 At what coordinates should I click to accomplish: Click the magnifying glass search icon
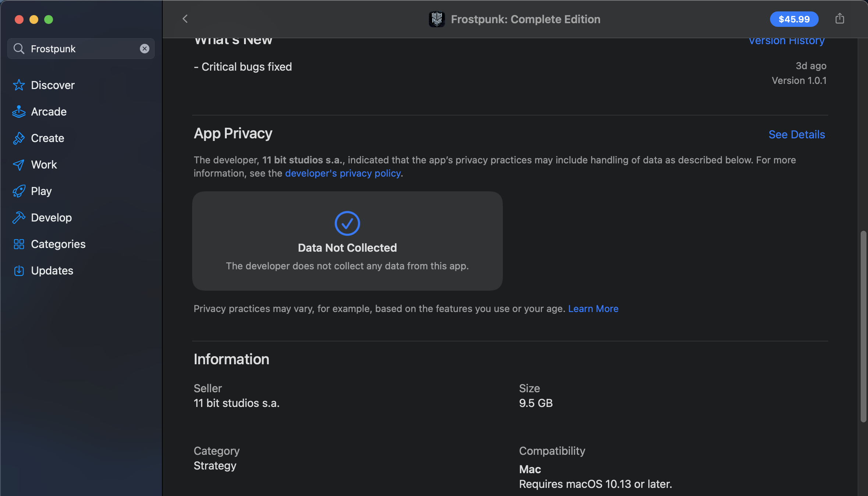(x=19, y=49)
